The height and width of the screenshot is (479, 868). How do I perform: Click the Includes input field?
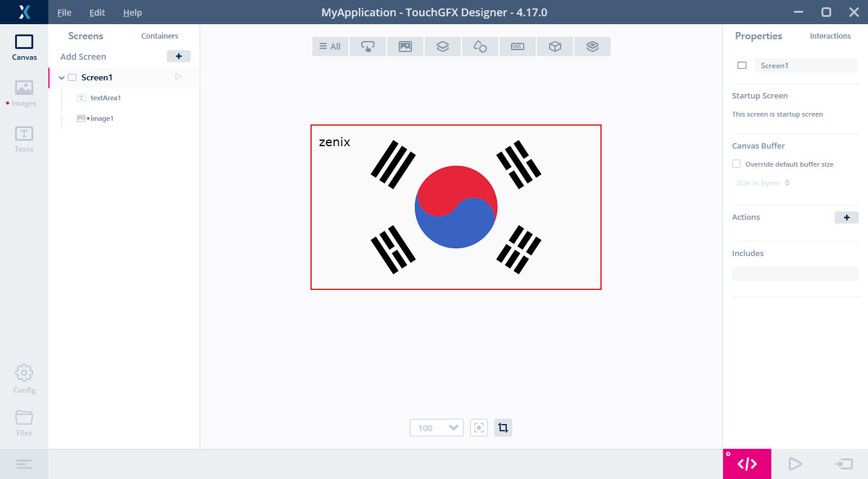tap(796, 274)
